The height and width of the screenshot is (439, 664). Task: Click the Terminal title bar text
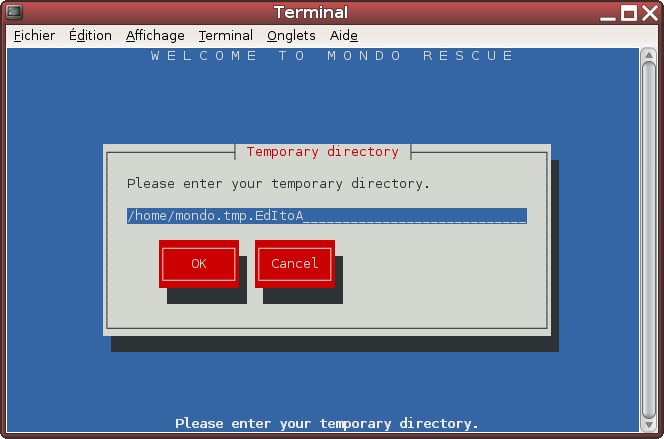pyautogui.click(x=311, y=12)
